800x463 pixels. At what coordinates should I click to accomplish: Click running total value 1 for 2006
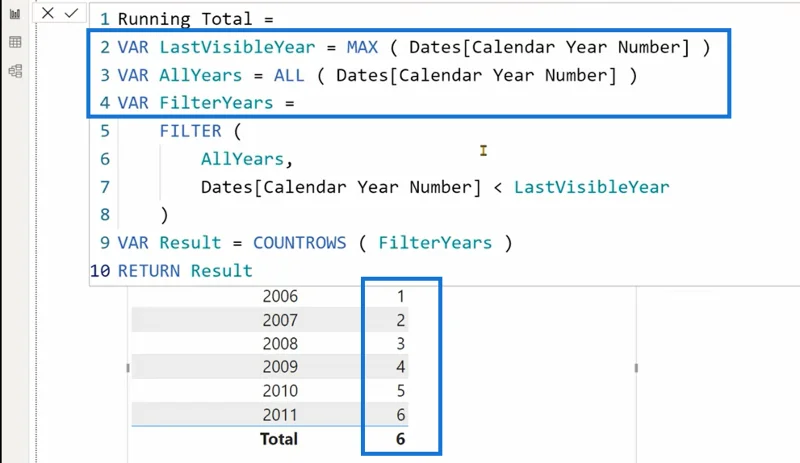click(401, 296)
